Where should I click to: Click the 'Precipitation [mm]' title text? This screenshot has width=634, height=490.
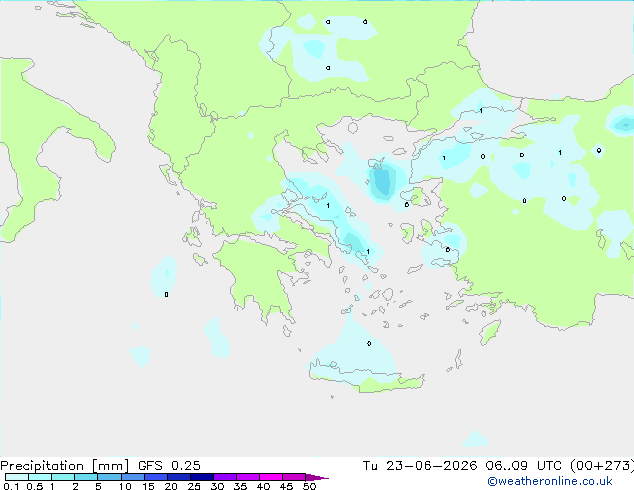point(64,466)
